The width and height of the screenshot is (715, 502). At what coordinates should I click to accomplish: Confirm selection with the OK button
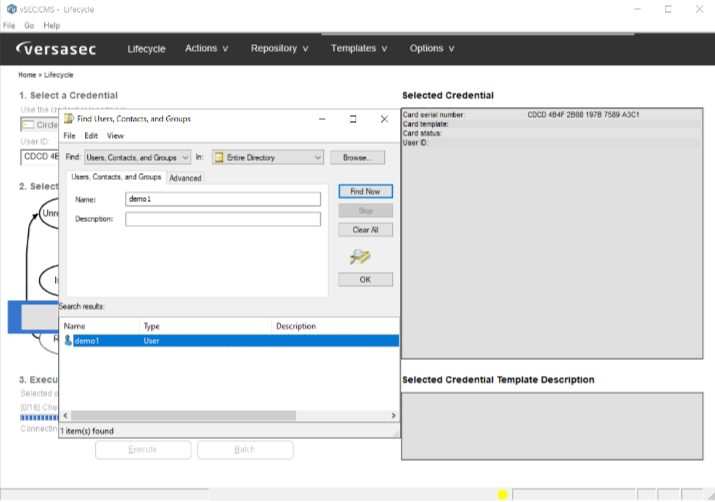(x=365, y=279)
